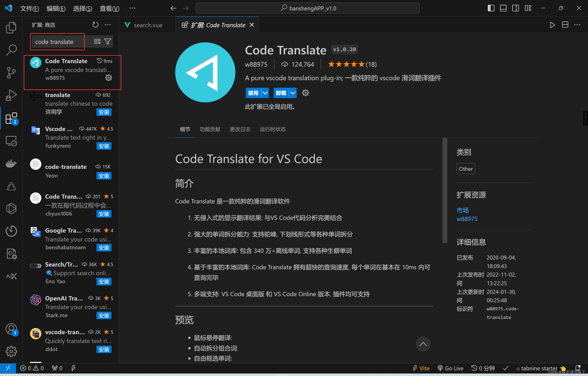Open the Edit menu
The width and height of the screenshot is (588, 376).
coord(56,8)
